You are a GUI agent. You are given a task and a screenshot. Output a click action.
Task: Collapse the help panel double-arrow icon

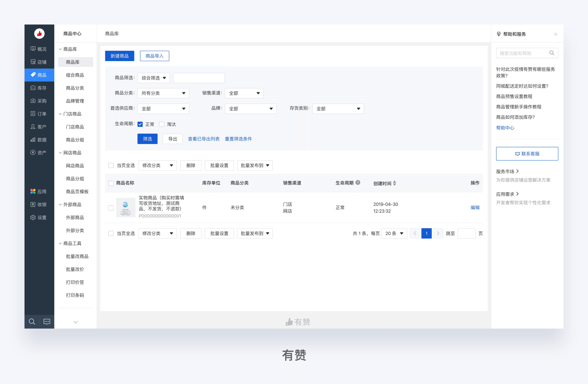(x=555, y=34)
